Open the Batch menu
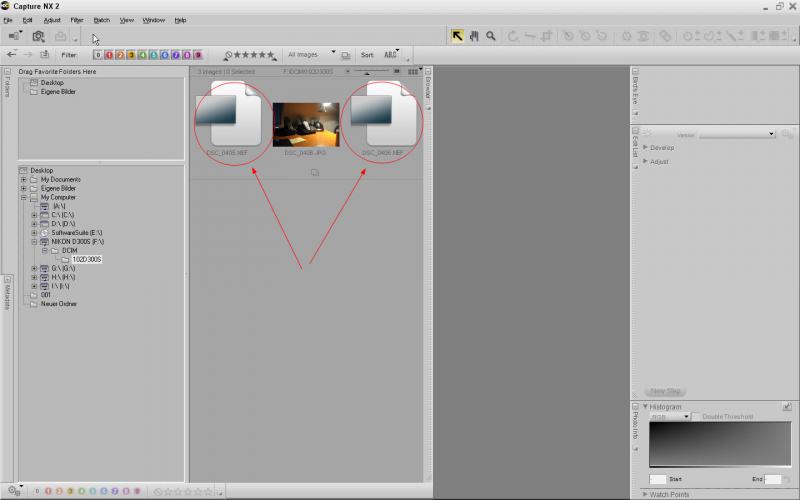The width and height of the screenshot is (800, 500). [x=102, y=20]
